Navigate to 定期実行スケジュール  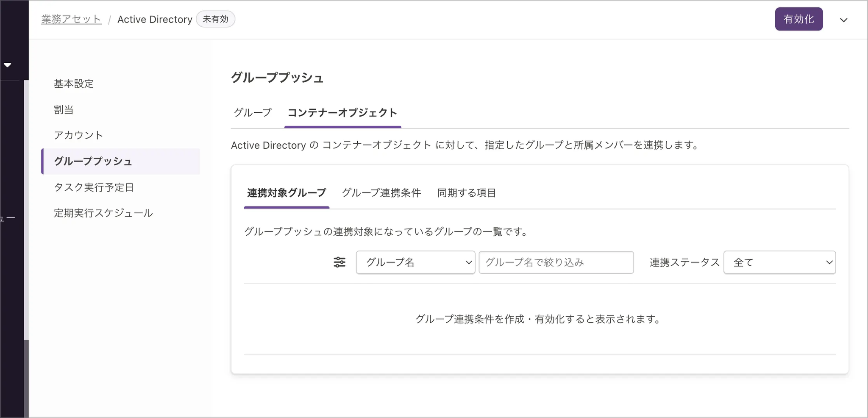point(103,213)
